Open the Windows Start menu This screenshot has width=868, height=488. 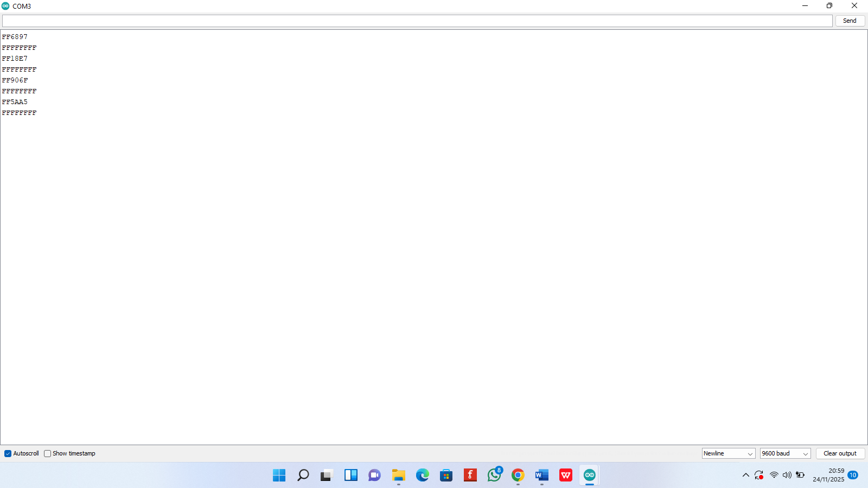coord(279,476)
